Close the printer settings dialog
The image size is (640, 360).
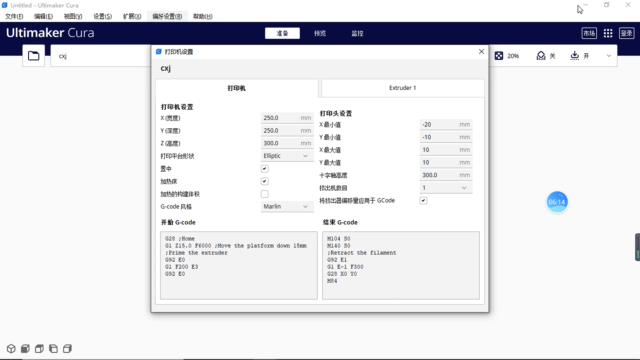click(481, 51)
